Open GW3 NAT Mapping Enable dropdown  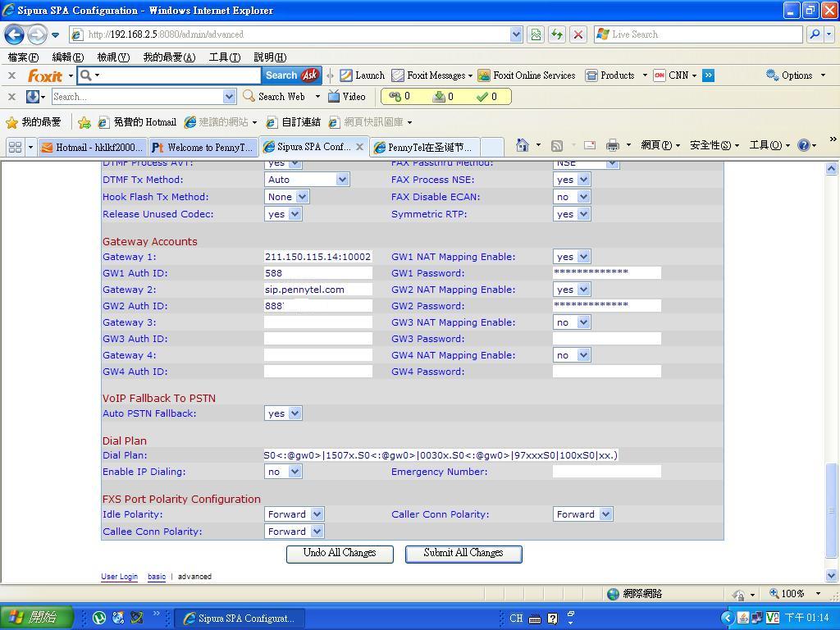coord(572,322)
